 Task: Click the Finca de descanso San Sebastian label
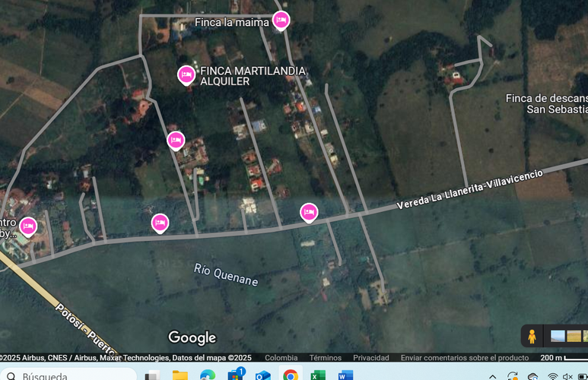tap(547, 104)
